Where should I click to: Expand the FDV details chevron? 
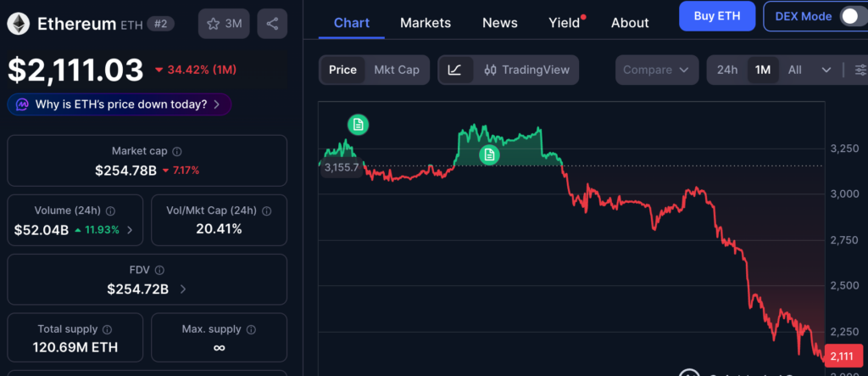(182, 289)
